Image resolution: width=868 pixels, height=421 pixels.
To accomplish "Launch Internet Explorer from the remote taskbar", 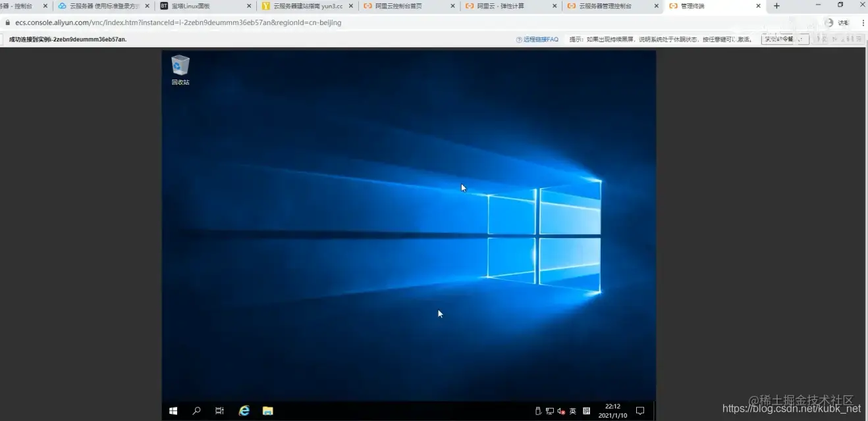I will click(x=244, y=410).
